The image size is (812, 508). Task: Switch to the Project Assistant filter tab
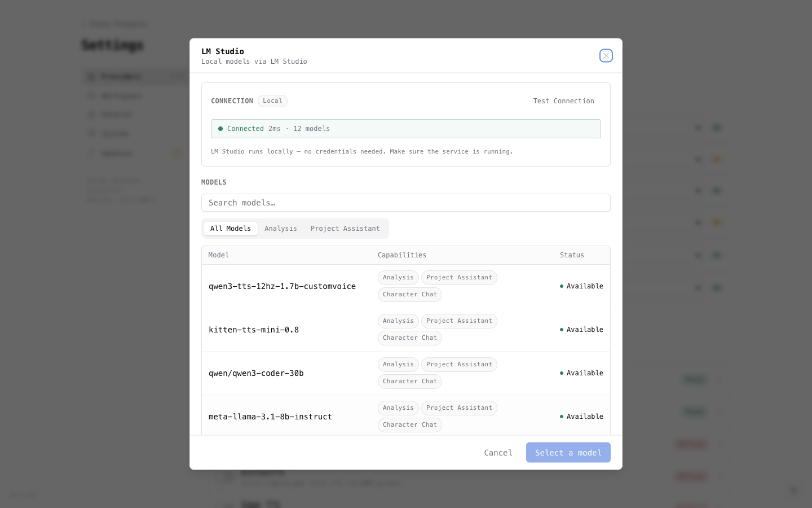pyautogui.click(x=345, y=229)
